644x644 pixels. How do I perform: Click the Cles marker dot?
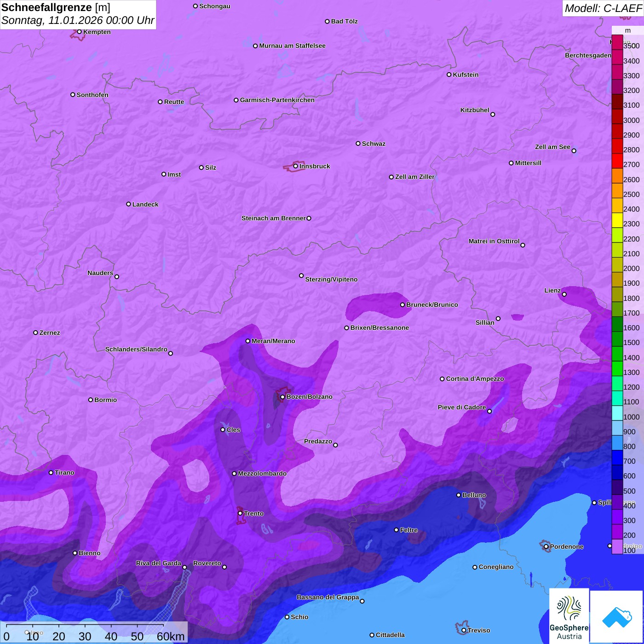pyautogui.click(x=223, y=430)
